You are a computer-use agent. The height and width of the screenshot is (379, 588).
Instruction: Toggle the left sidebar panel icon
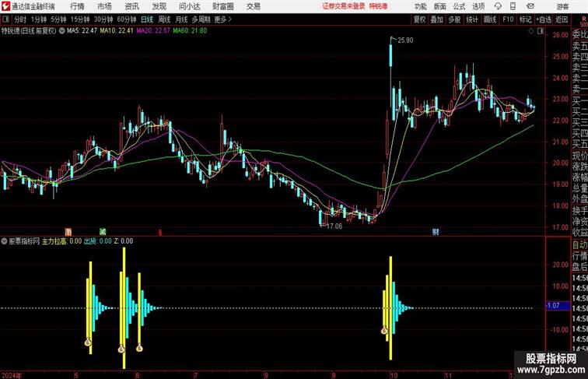click(x=5, y=19)
